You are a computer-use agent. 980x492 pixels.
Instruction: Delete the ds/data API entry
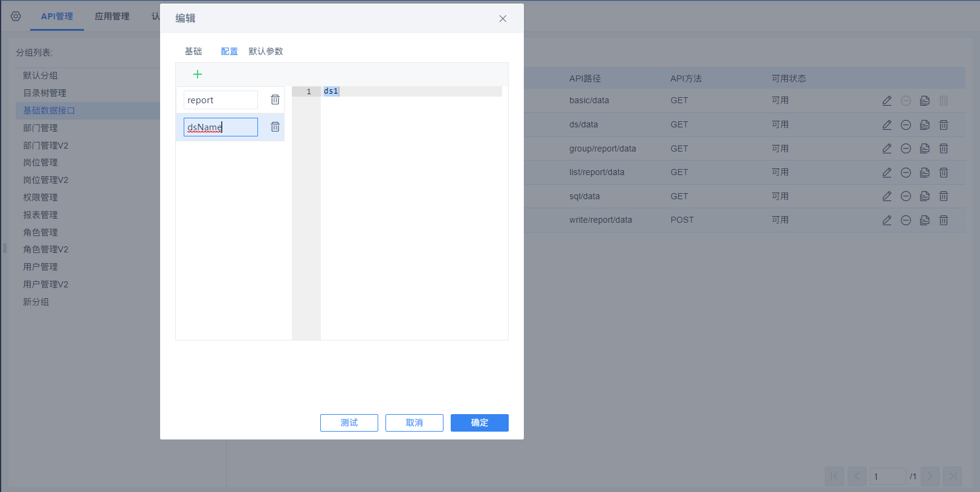coord(944,125)
